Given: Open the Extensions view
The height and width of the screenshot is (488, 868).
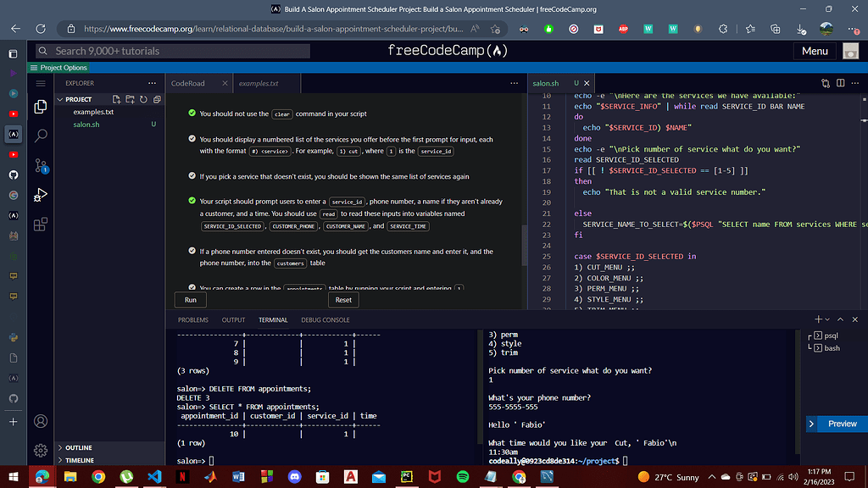Looking at the screenshot, I should point(40,225).
